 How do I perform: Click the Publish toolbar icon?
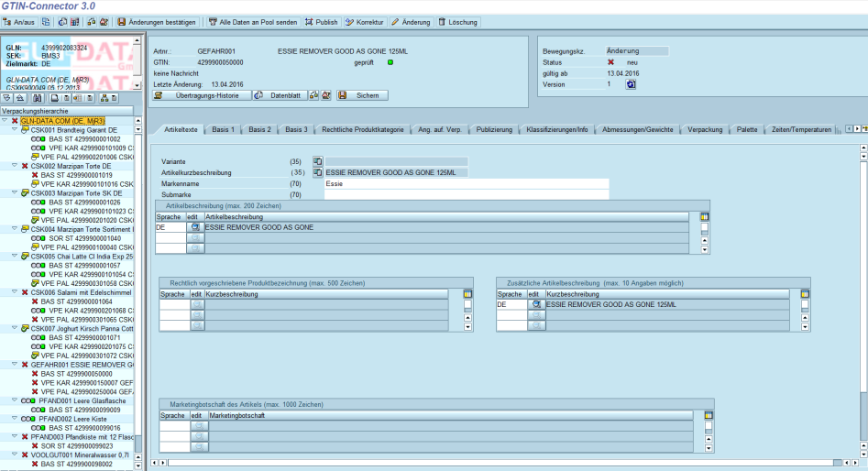[309, 22]
